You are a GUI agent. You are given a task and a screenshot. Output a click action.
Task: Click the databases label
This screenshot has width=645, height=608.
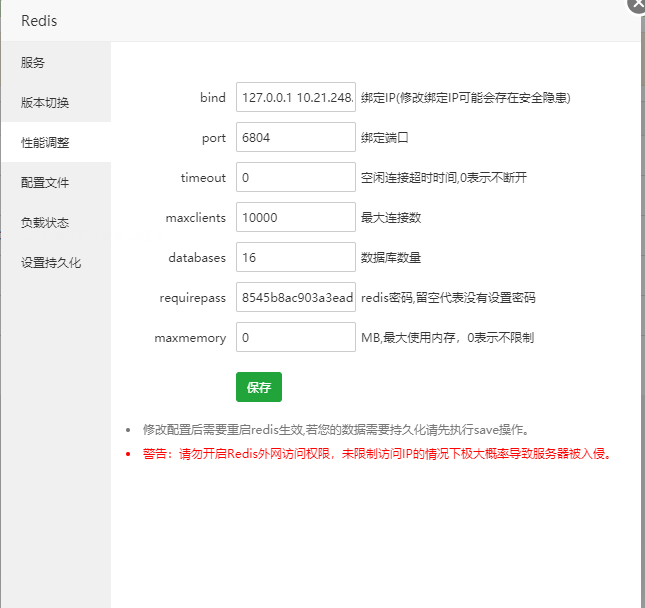tap(197, 258)
